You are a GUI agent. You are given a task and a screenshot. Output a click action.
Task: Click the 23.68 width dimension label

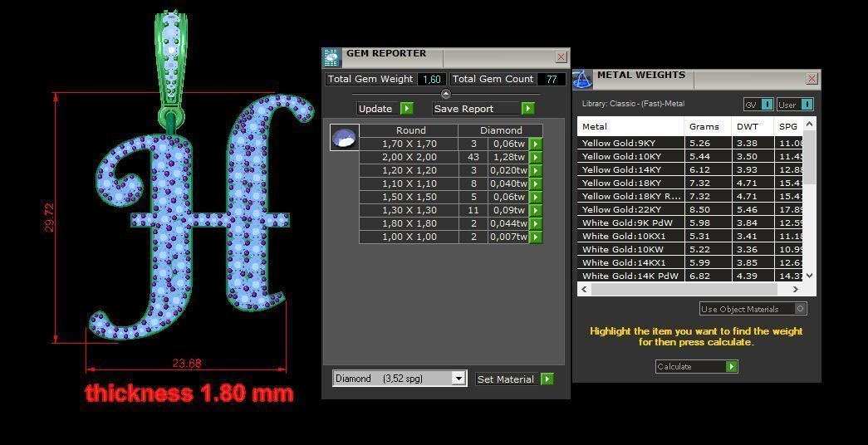pyautogui.click(x=187, y=364)
